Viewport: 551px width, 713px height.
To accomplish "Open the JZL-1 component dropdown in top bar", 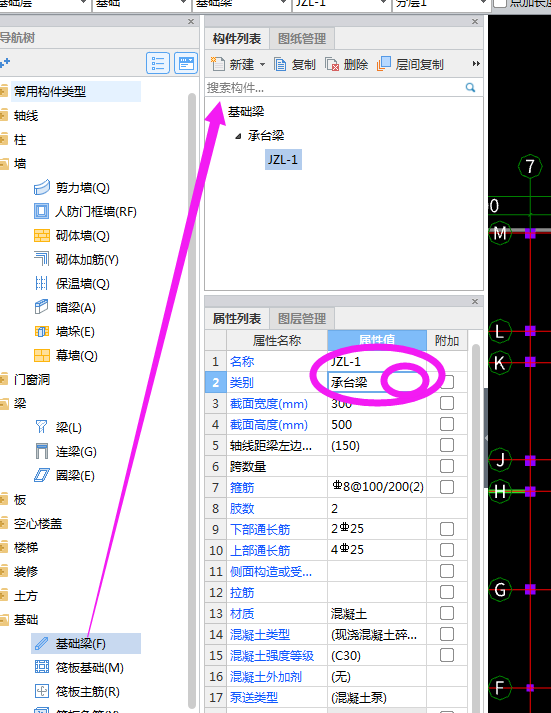I will tap(384, 2).
